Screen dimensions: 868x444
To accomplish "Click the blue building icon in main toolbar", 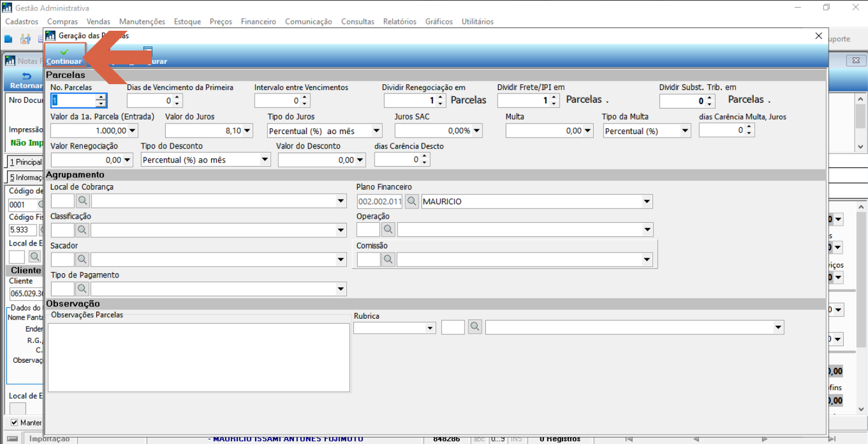I will [9, 39].
